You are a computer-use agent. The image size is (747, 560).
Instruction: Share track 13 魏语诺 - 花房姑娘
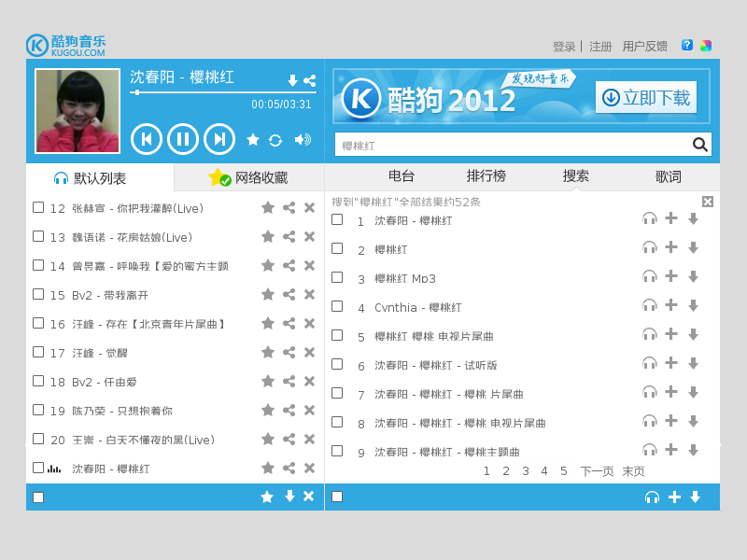click(289, 237)
